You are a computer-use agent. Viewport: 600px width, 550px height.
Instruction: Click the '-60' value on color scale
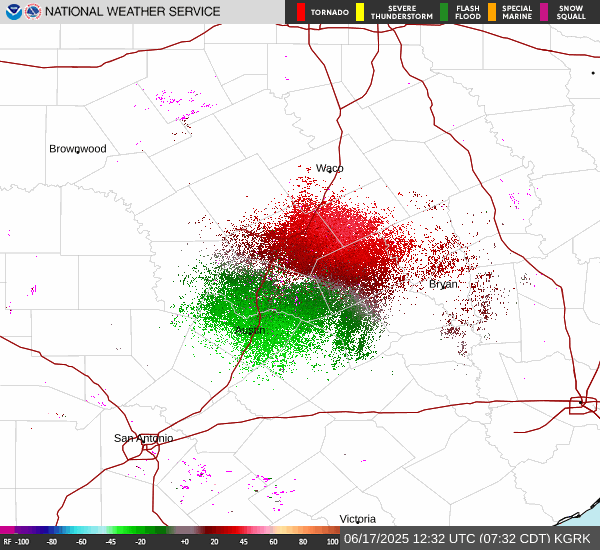pyautogui.click(x=81, y=542)
